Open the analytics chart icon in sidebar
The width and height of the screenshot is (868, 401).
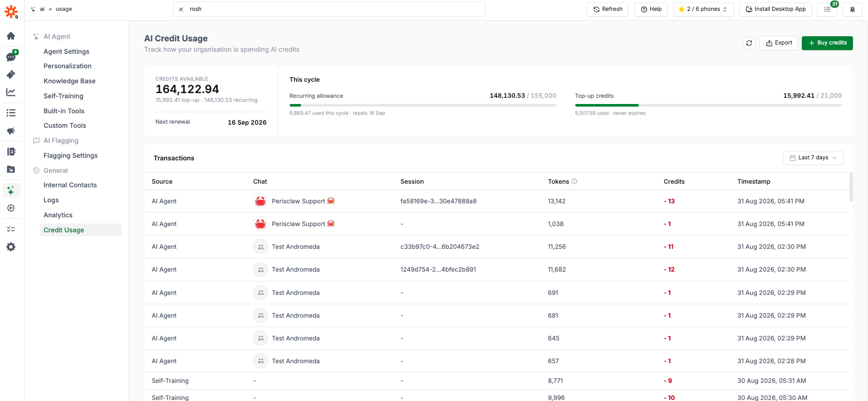coord(11,92)
